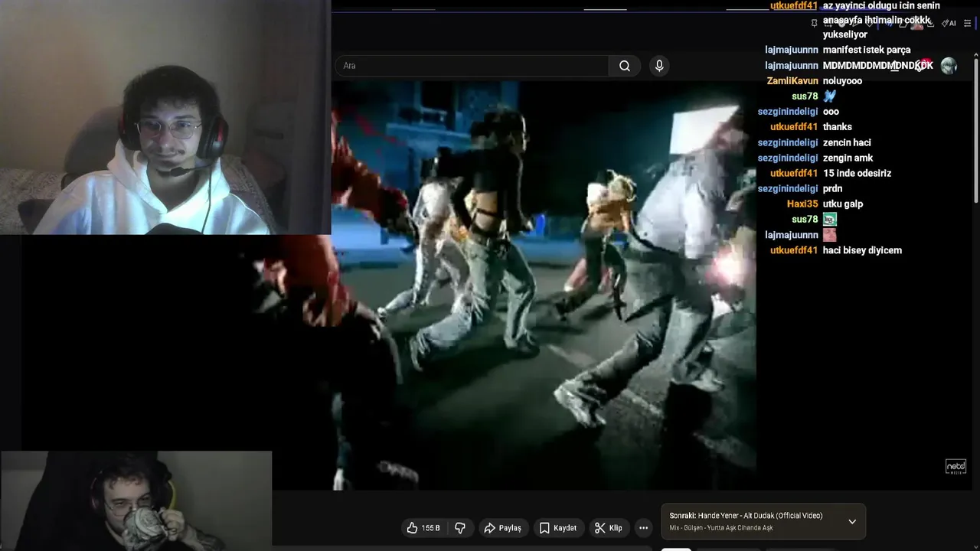
Task: Click 'Mix - Gülşen - Yurtta Aşk Cihanda Aşk' text
Action: [721, 528]
